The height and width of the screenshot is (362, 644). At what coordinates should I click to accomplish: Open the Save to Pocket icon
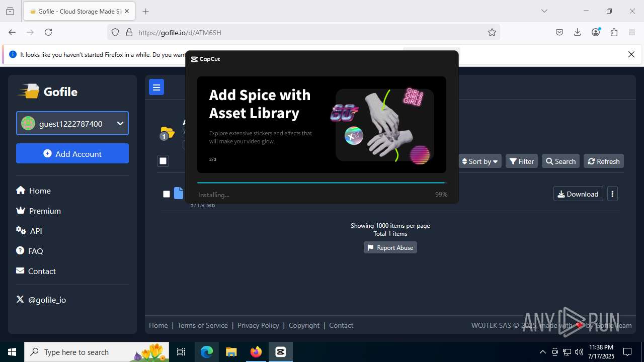tap(559, 32)
